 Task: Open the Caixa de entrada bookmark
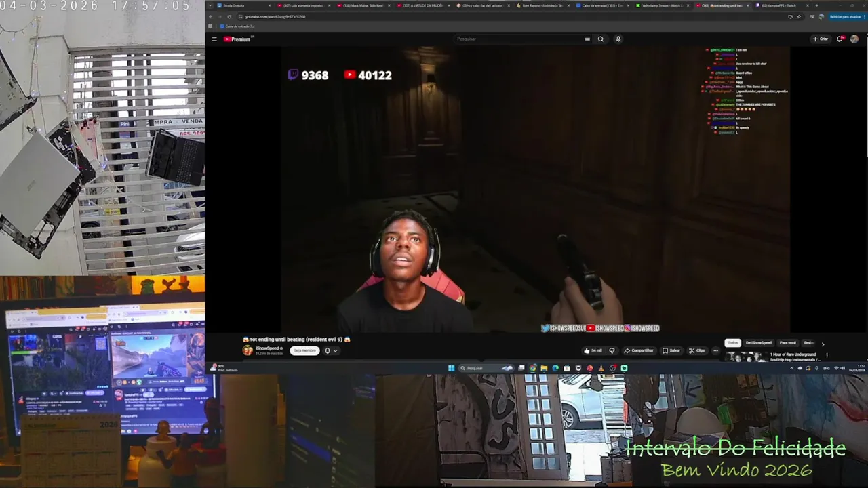237,26
